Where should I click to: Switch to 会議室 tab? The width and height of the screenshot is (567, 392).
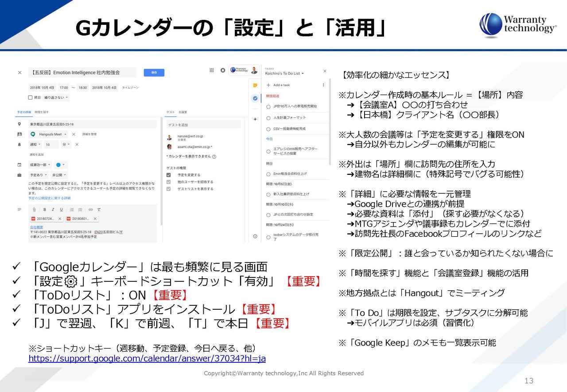click(x=183, y=112)
